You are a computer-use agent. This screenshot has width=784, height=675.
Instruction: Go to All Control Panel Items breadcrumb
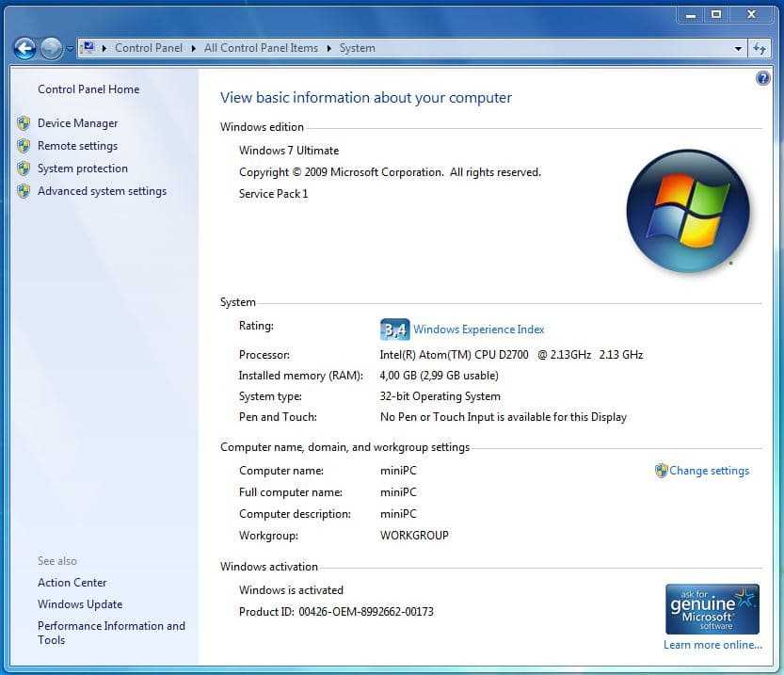pyautogui.click(x=261, y=47)
